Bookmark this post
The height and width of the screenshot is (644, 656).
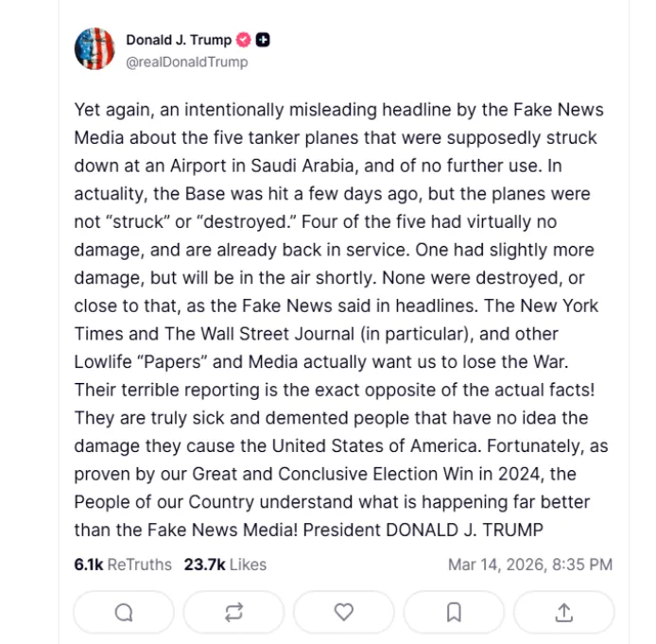[x=454, y=613]
